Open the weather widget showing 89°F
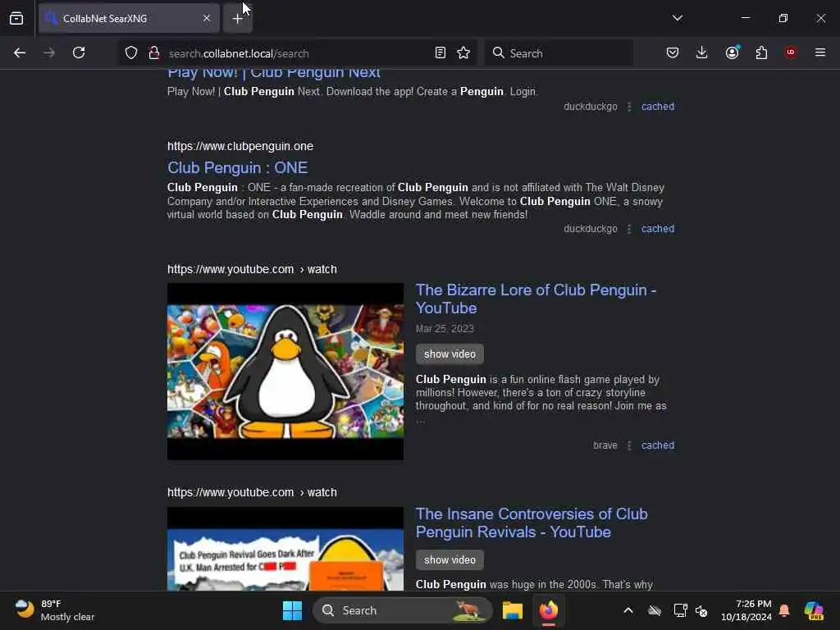Image resolution: width=840 pixels, height=630 pixels. click(55, 610)
